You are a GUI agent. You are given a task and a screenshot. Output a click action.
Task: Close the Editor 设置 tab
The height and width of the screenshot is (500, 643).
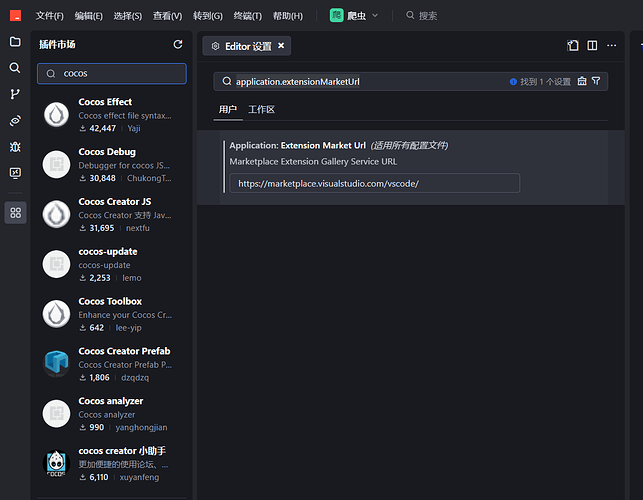point(281,46)
